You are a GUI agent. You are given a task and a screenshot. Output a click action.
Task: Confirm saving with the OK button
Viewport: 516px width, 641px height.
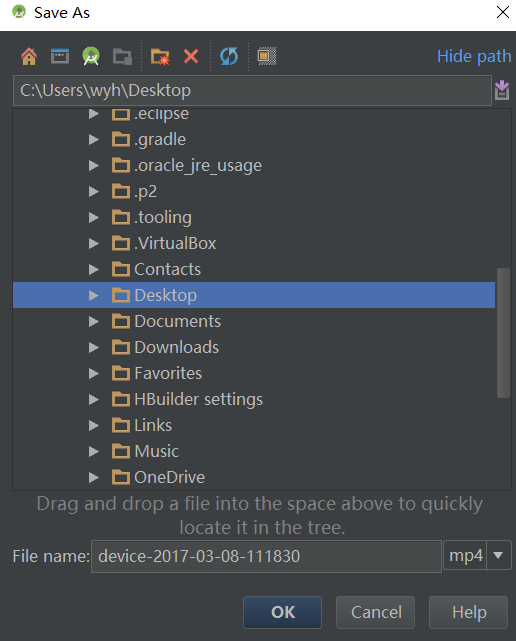tap(283, 612)
